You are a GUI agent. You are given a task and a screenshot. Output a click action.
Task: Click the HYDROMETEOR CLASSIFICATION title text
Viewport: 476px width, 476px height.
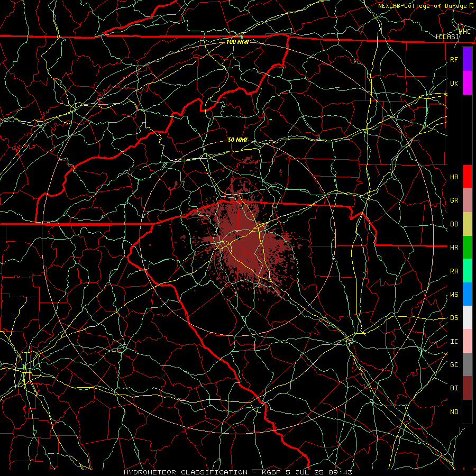click(x=186, y=472)
